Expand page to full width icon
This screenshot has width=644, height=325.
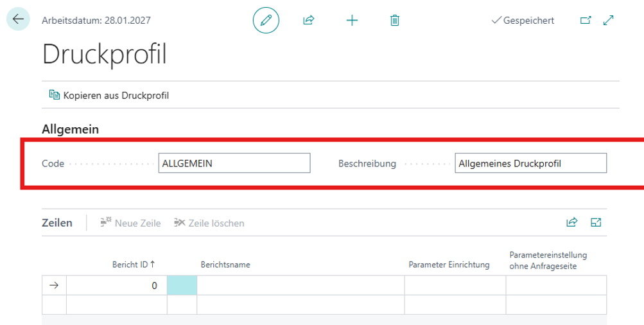(x=609, y=20)
